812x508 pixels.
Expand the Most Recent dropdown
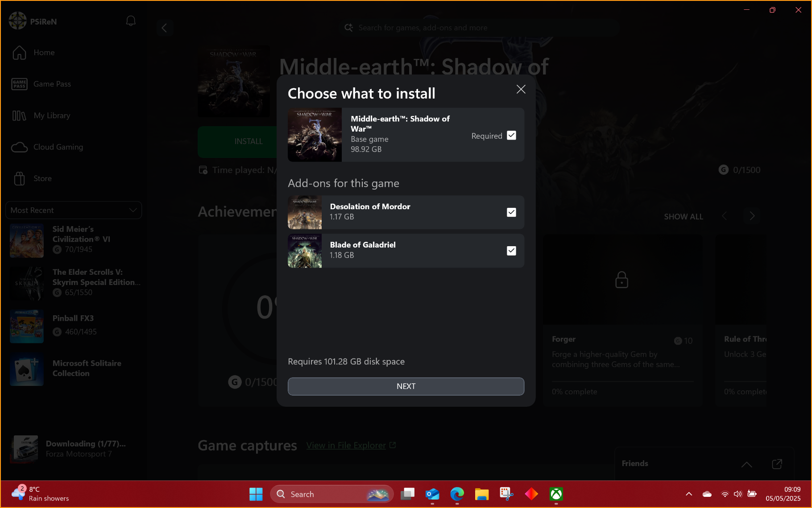[74, 210]
